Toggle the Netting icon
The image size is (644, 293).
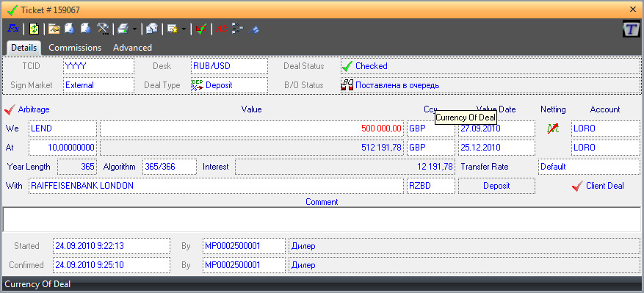(553, 129)
